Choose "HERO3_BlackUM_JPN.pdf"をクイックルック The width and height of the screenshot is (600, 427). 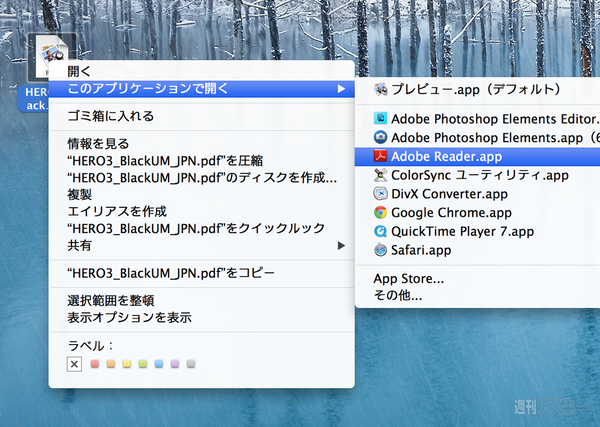pos(202,228)
